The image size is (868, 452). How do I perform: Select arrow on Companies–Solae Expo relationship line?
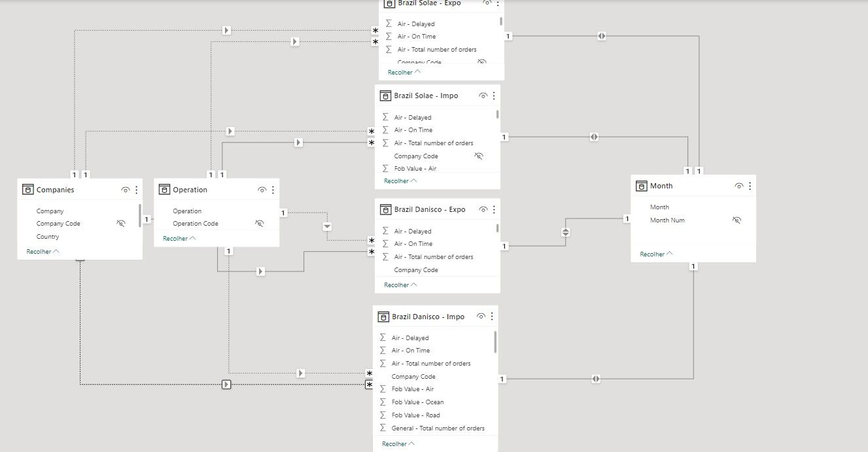[226, 30]
